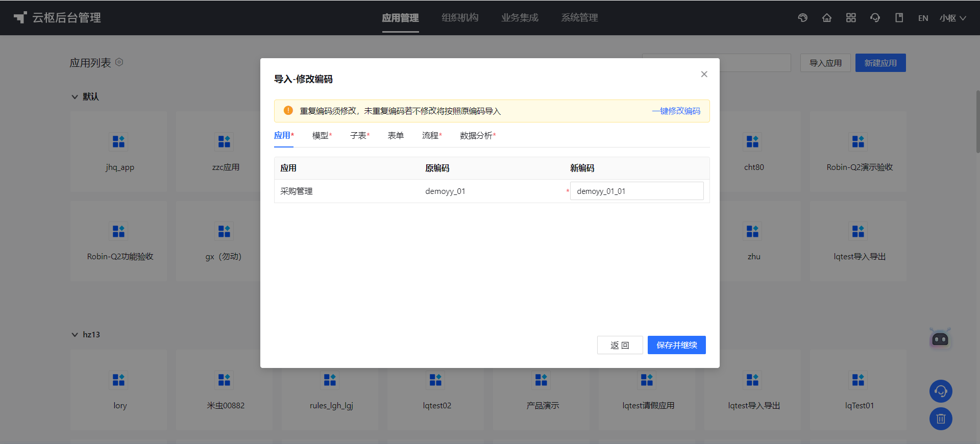Open the lory application icon
The image size is (980, 444).
(118, 380)
